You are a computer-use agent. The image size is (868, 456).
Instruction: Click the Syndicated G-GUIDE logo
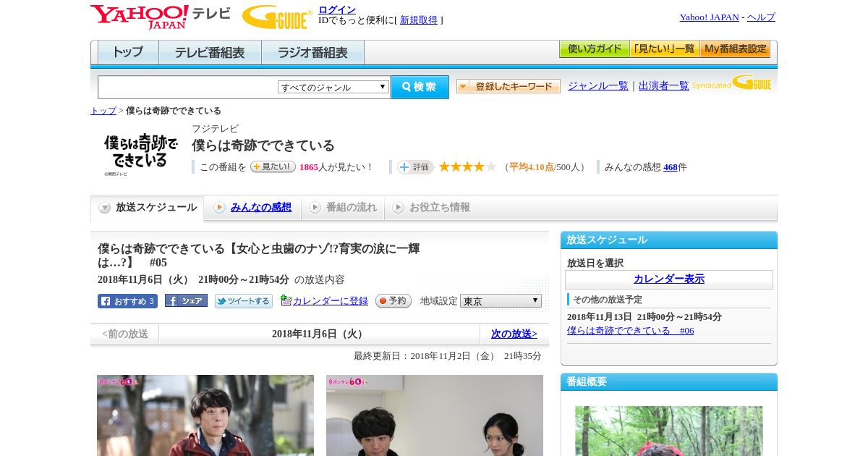(x=732, y=83)
